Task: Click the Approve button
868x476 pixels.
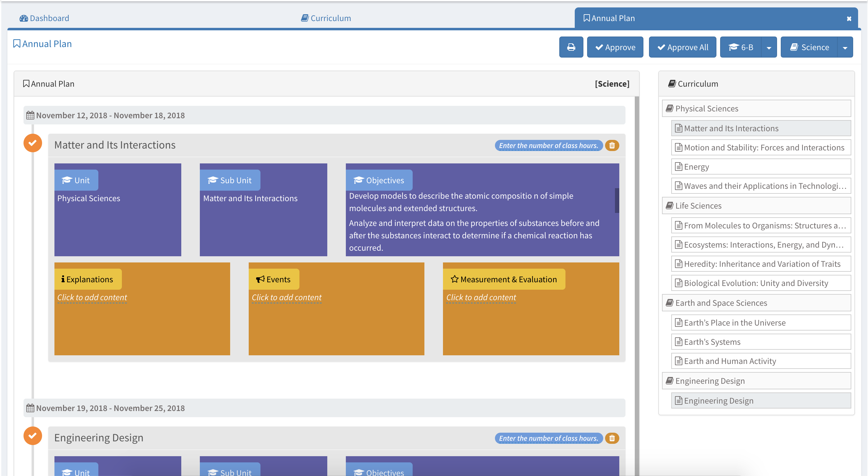Action: 615,47
